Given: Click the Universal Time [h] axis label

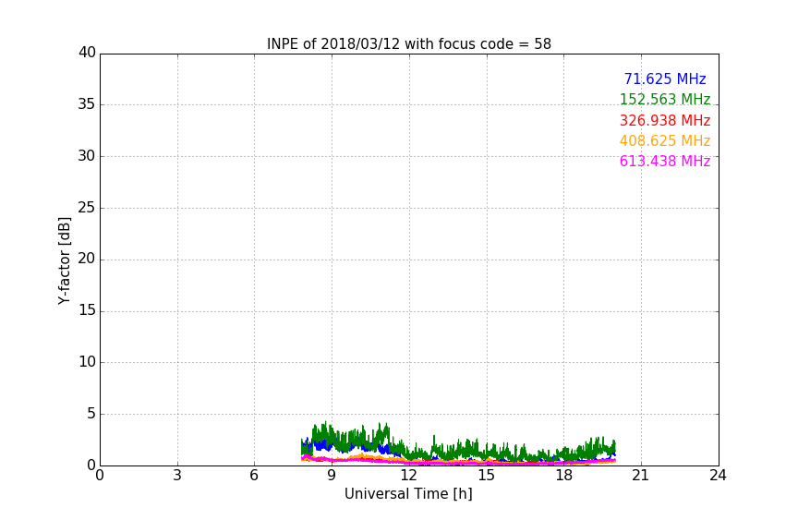Looking at the screenshot, I should click(x=408, y=494).
